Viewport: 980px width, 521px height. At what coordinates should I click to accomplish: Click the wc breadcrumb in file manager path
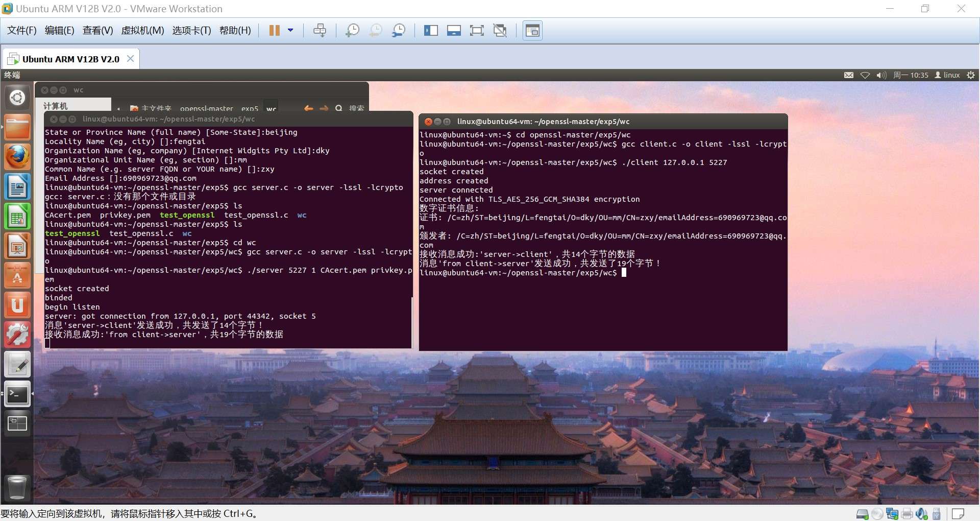[271, 108]
